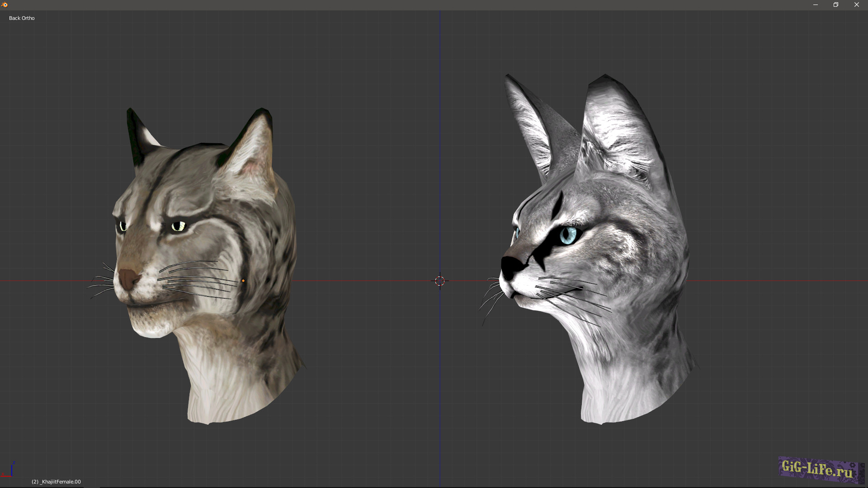Click the Blender logo icon in title bar

click(x=5, y=5)
